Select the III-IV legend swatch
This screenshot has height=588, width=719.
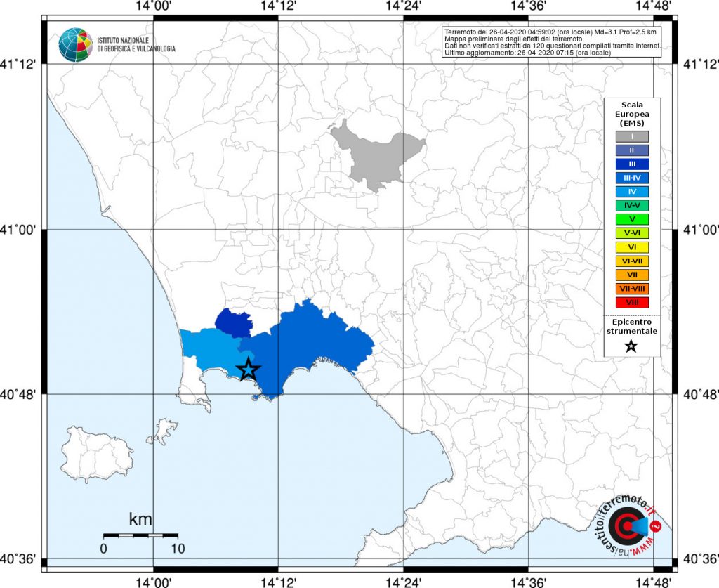633,178
